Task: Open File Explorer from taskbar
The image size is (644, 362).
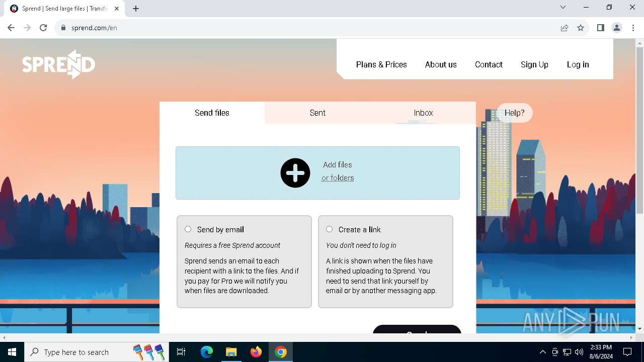Action: (231, 352)
